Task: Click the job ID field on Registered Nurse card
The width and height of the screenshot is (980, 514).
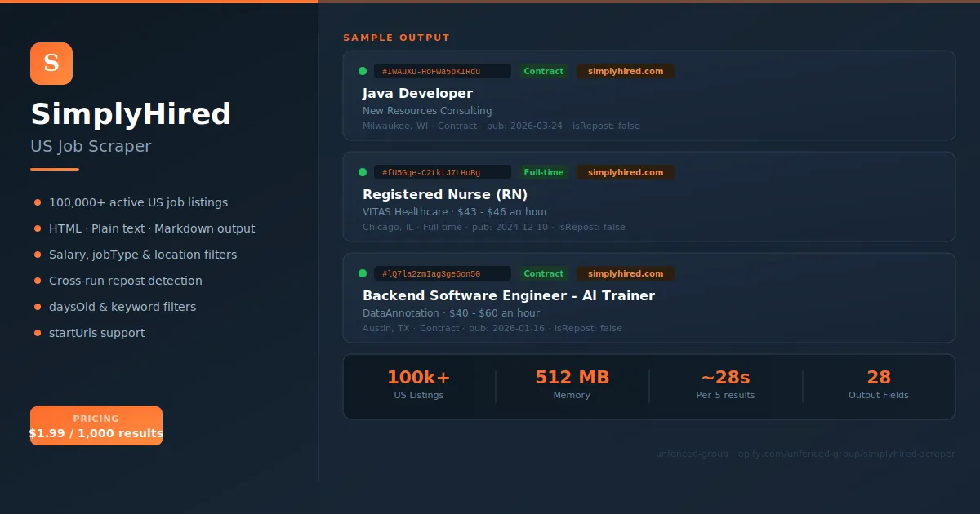Action: pyautogui.click(x=443, y=172)
